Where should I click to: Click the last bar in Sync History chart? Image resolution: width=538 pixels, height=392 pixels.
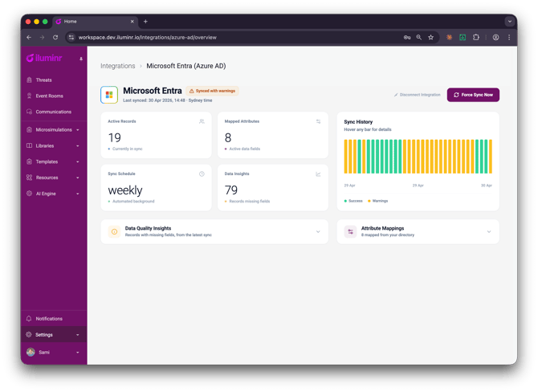[x=491, y=157]
